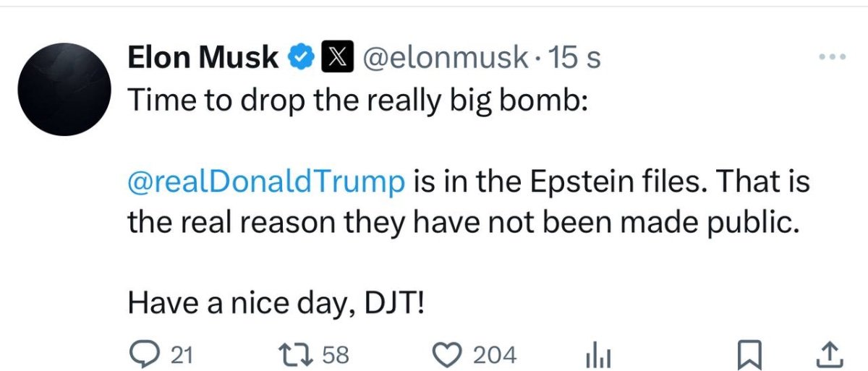
Task: Open Elon Musk's profile picture
Action: point(64,89)
